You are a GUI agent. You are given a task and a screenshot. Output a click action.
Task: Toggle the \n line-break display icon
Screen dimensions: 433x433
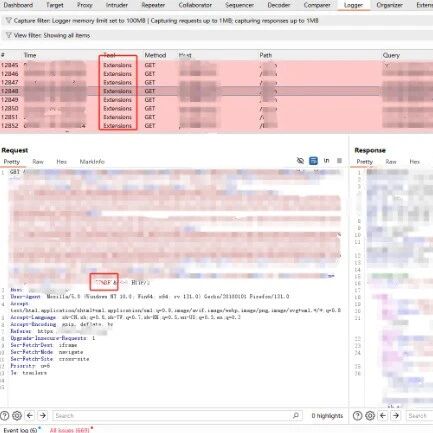point(326,161)
